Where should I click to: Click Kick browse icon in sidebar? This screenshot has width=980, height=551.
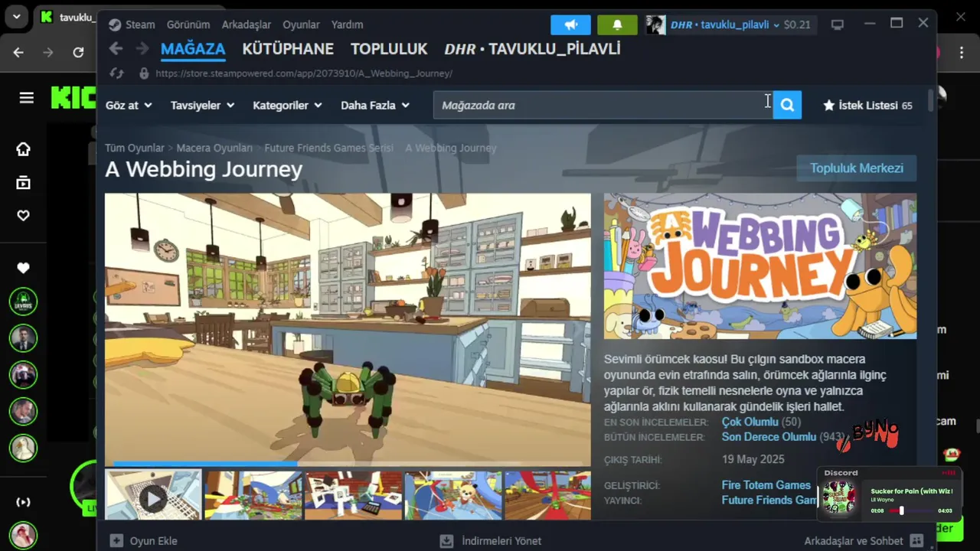(23, 182)
